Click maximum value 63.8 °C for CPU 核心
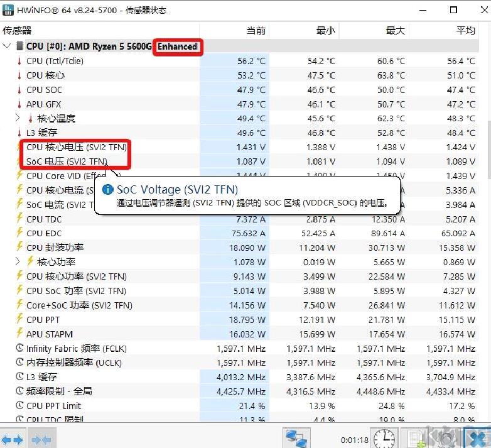Image resolution: width=491 pixels, height=448 pixels. coord(391,75)
